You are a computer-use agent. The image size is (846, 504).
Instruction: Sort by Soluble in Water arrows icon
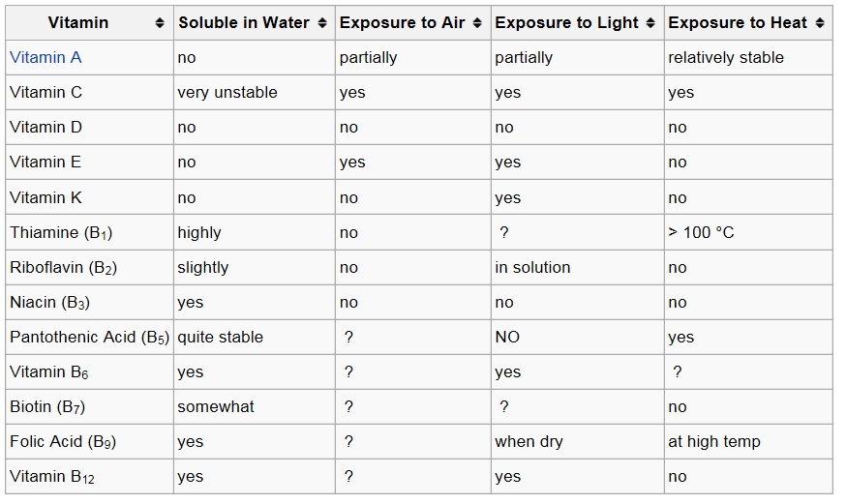[x=322, y=22]
